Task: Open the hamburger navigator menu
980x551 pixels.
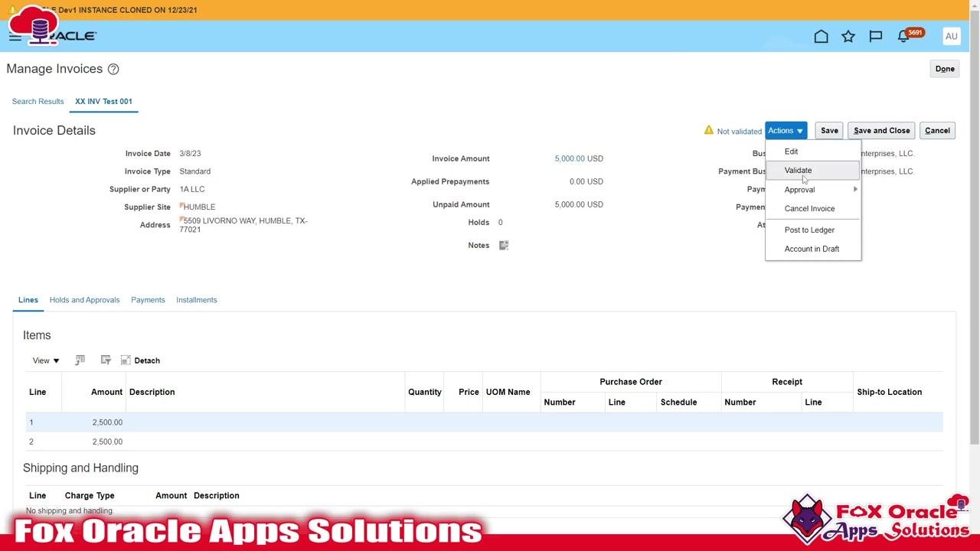Action: click(x=15, y=36)
